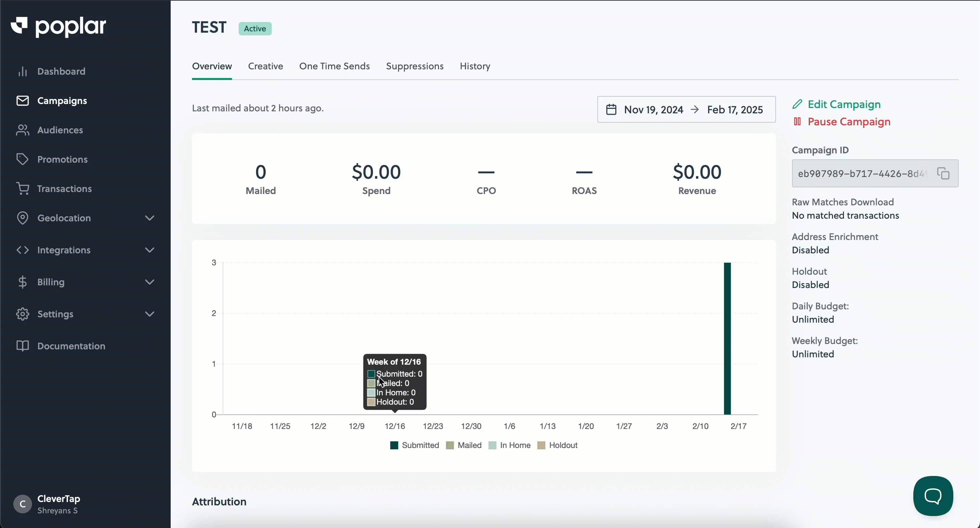This screenshot has width=980, height=528.
Task: Select the Feb 17, 2025 end date
Action: point(735,110)
